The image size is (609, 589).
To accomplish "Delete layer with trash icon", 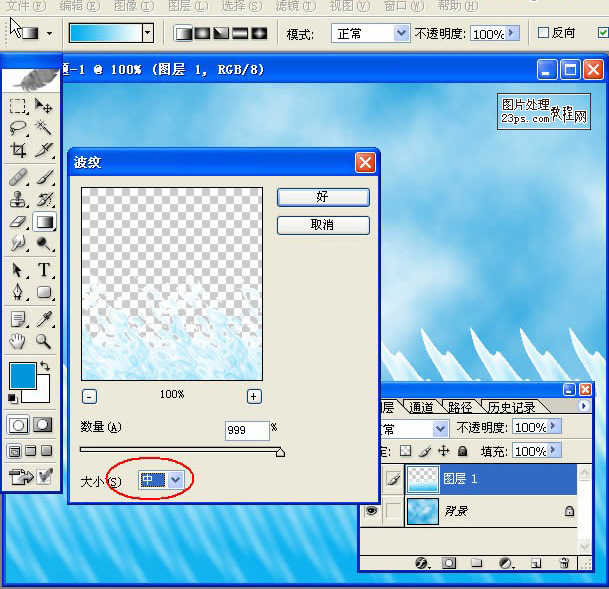I will [564, 563].
